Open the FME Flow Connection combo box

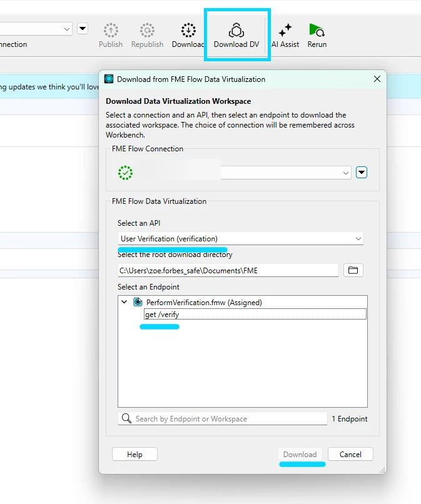pos(286,173)
